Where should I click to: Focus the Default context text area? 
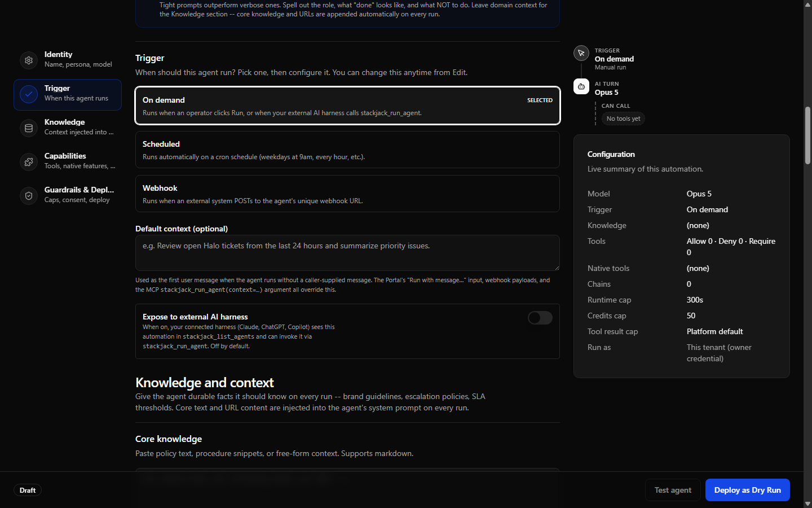[x=347, y=253]
